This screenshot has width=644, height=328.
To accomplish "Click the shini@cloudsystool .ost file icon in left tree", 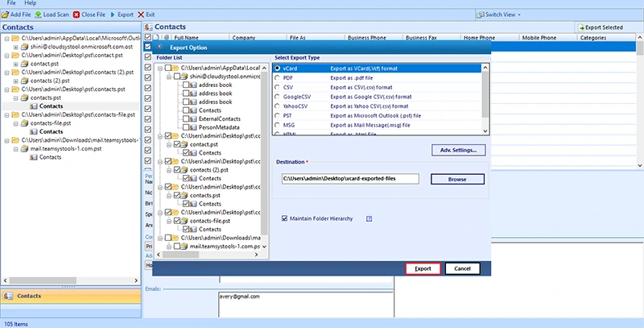I will coord(24,47).
